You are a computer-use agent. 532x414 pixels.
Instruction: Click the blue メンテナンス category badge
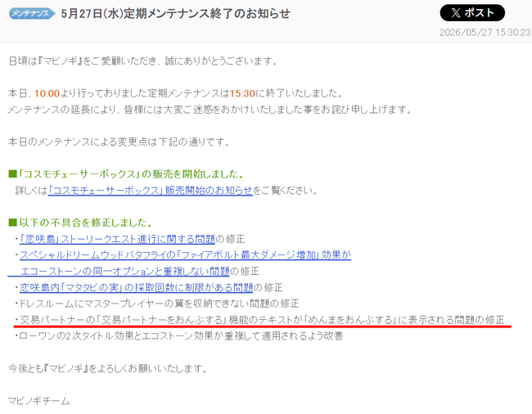(32, 14)
